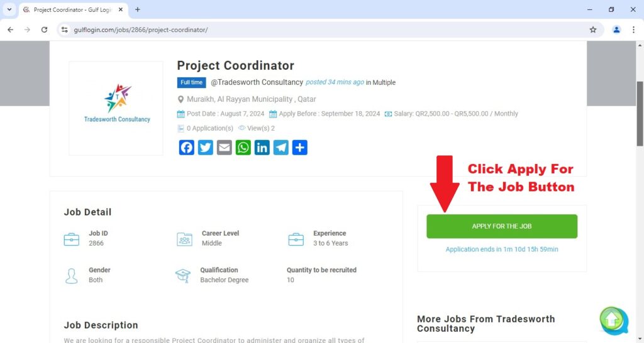The image size is (644, 343).
Task: Open the @Tradesworth Consultancy company link
Action: point(257,82)
